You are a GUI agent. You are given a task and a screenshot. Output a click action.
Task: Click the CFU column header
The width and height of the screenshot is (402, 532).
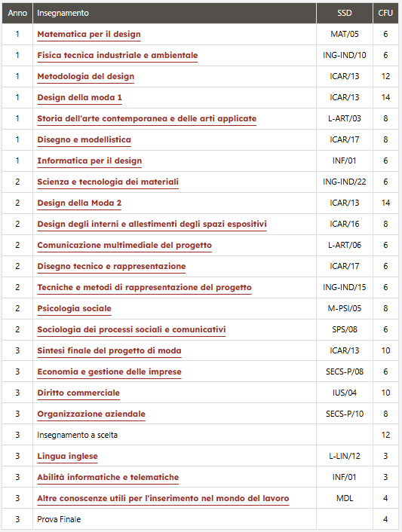click(385, 14)
